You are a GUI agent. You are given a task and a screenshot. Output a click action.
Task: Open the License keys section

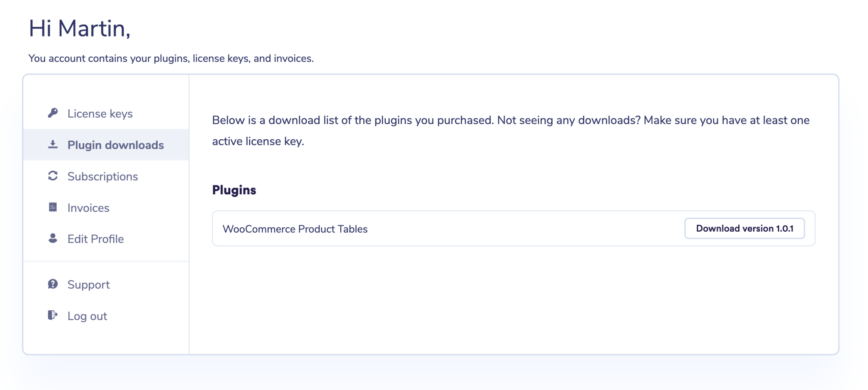pyautogui.click(x=100, y=113)
